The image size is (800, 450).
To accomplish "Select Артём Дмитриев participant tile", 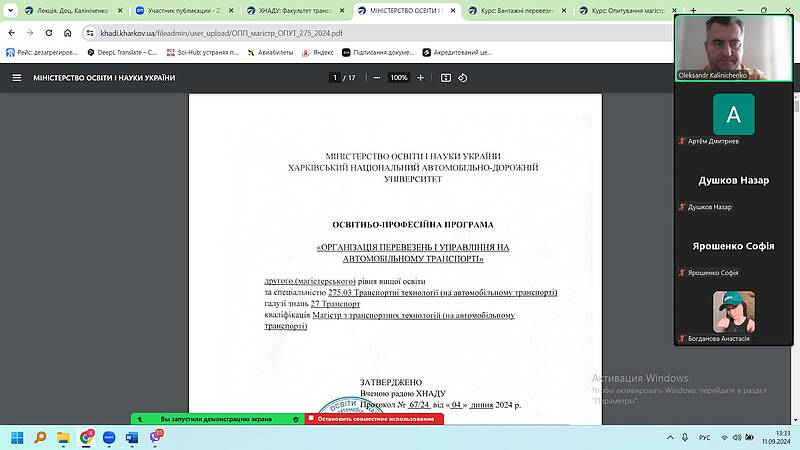I will click(733, 116).
